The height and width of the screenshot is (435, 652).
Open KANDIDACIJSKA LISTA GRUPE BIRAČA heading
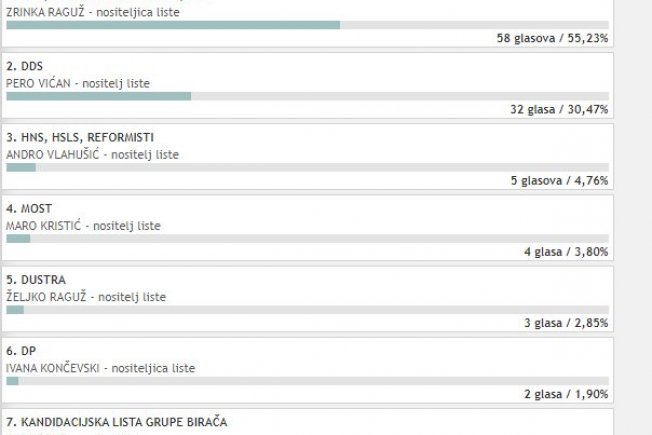117,422
